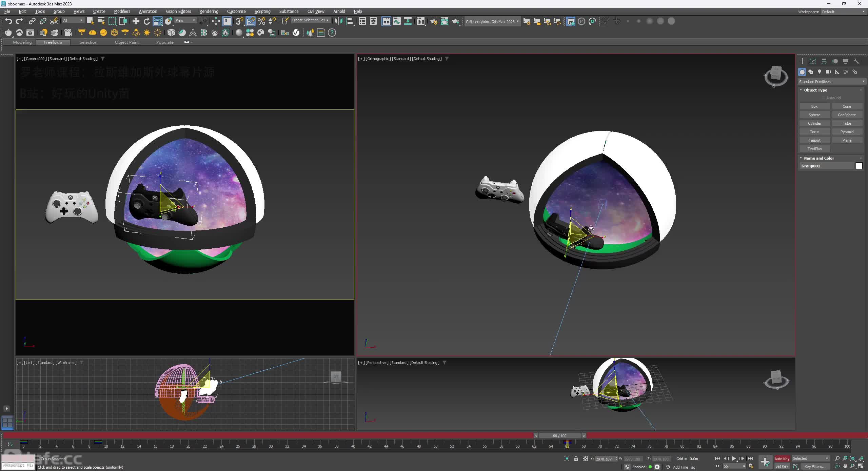Click the Teapot primitive button
The width and height of the screenshot is (868, 471).
(814, 140)
